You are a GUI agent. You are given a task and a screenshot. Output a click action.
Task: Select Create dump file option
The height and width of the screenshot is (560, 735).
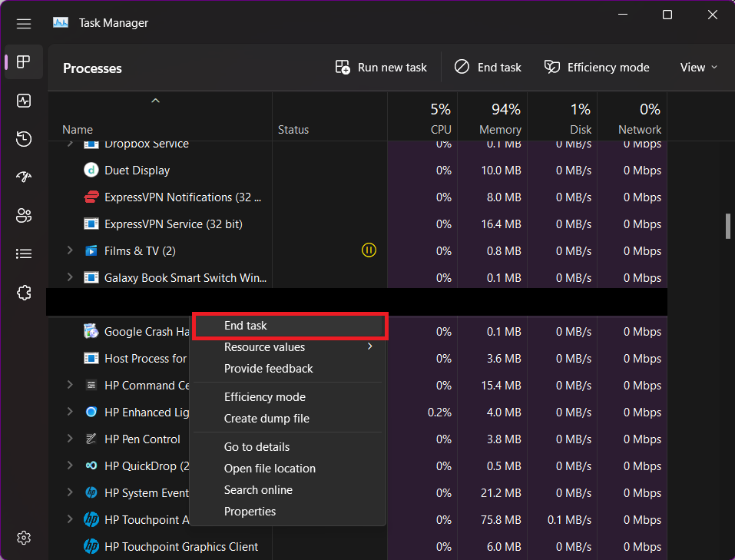[x=288, y=419]
